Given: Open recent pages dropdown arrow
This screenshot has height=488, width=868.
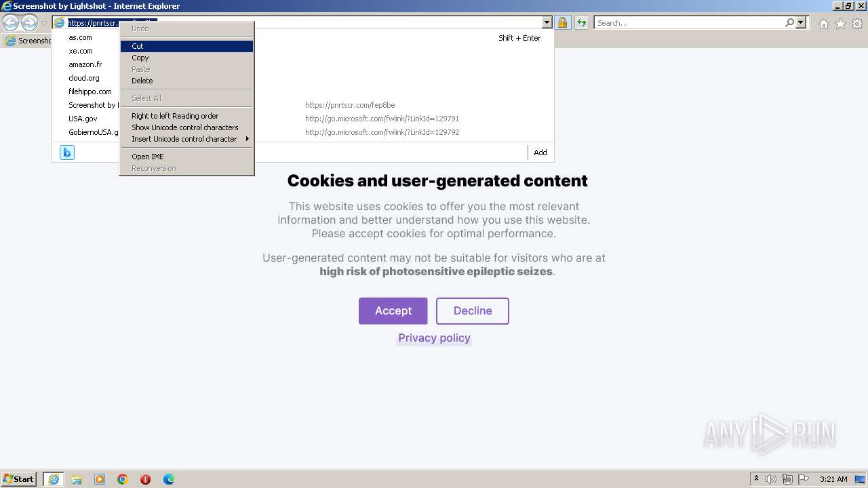Looking at the screenshot, I should coord(44,23).
